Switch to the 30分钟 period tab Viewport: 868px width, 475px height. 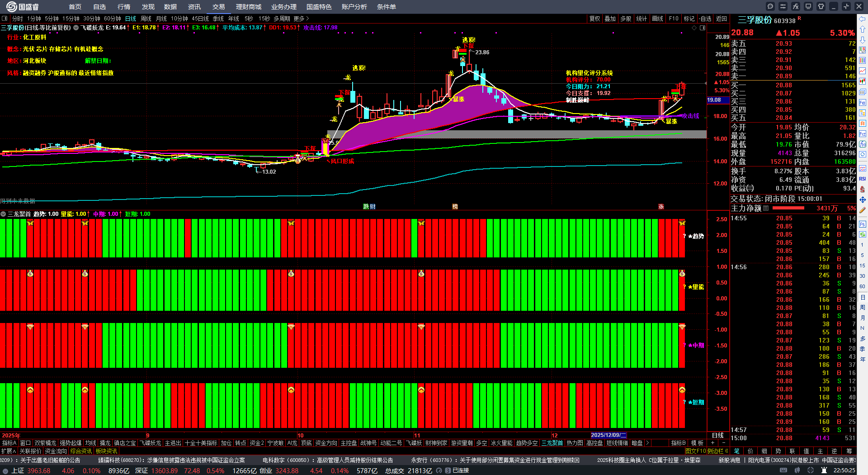[92, 19]
